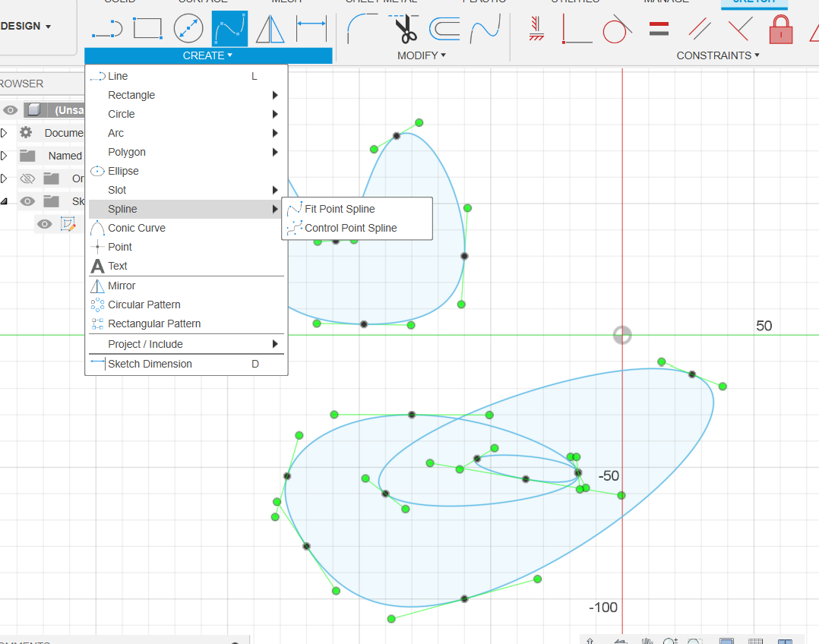The width and height of the screenshot is (819, 644).
Task: Open the Arc submenu
Action: pyautogui.click(x=186, y=133)
